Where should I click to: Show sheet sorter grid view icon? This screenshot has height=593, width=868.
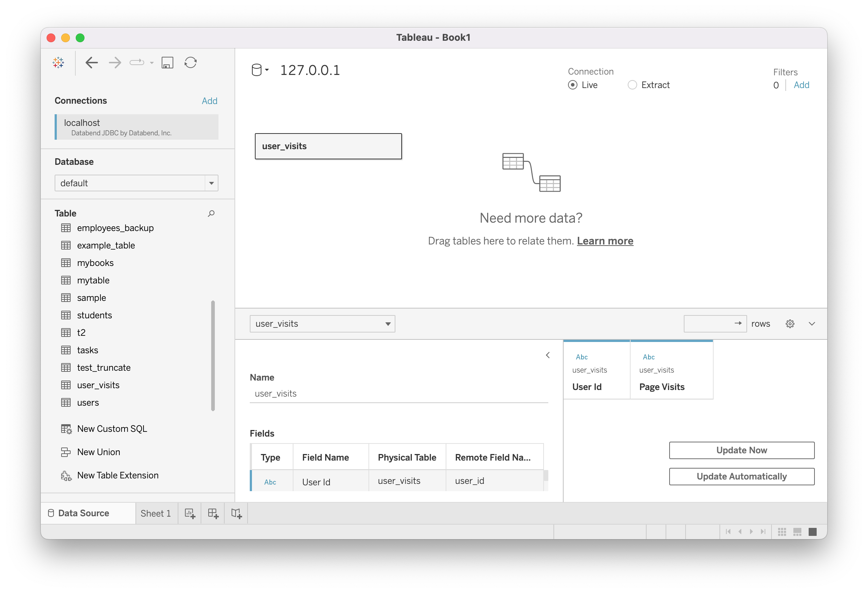tap(782, 532)
